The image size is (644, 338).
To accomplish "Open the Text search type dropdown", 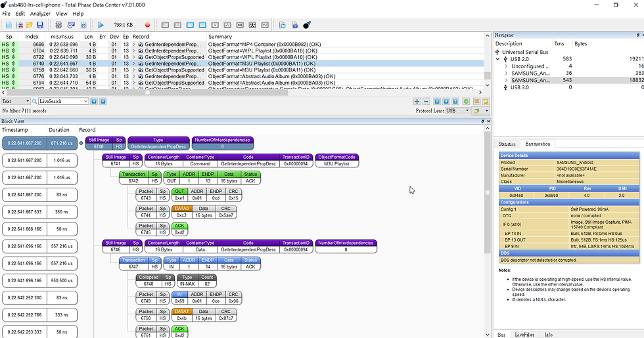I will tap(16, 101).
